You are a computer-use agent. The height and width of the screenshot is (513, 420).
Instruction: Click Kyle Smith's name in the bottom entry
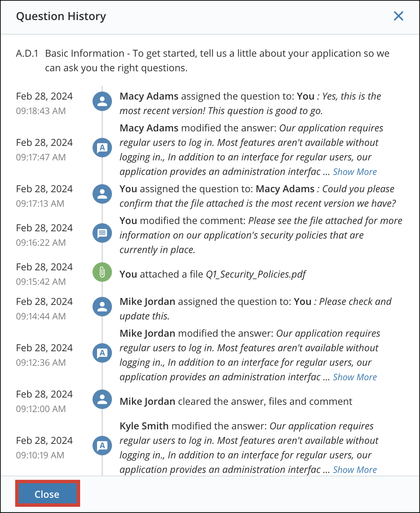tap(144, 426)
